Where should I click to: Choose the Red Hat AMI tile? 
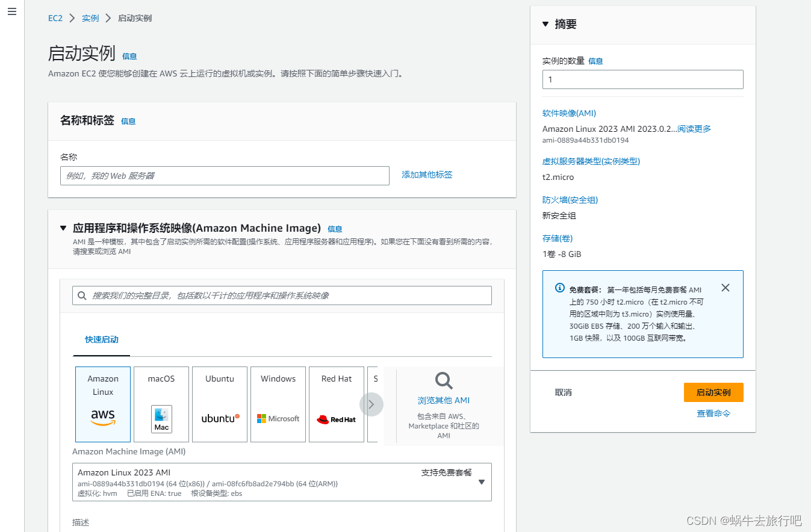coord(337,404)
